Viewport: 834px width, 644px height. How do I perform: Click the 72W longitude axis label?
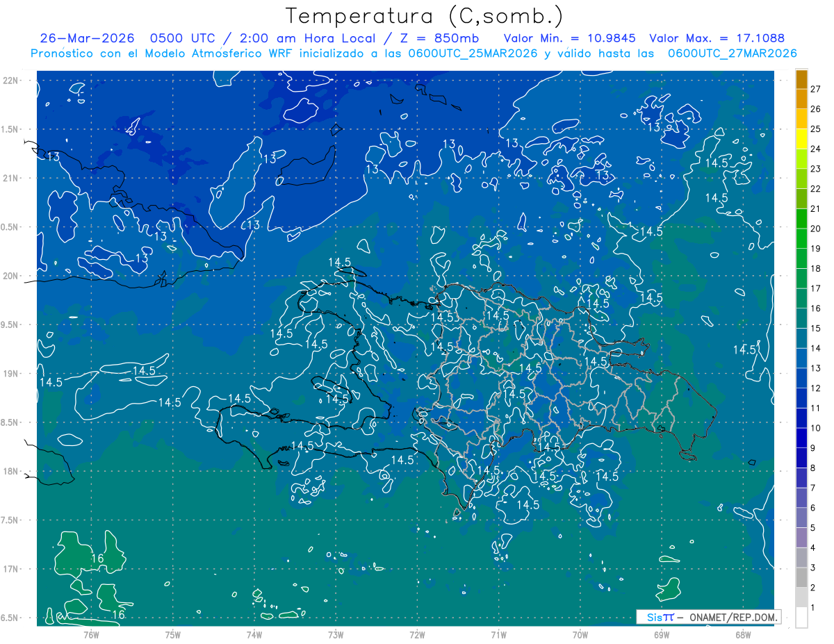click(418, 634)
